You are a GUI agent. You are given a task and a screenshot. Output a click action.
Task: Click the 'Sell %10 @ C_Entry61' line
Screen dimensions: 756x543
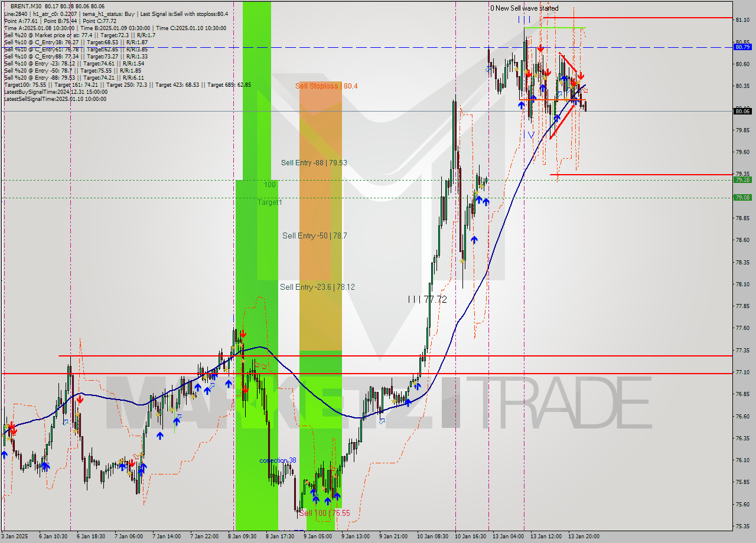point(76,49)
